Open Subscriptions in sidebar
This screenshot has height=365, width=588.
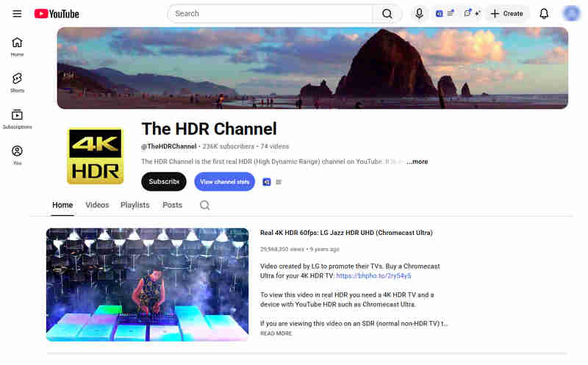click(17, 119)
